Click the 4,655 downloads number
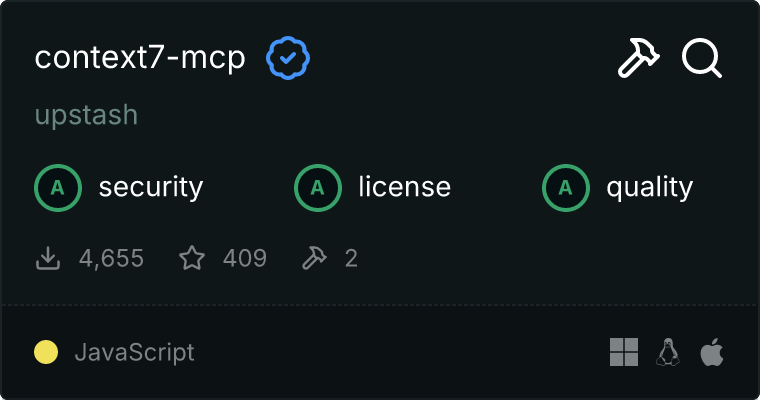760x400 pixels. tap(111, 258)
